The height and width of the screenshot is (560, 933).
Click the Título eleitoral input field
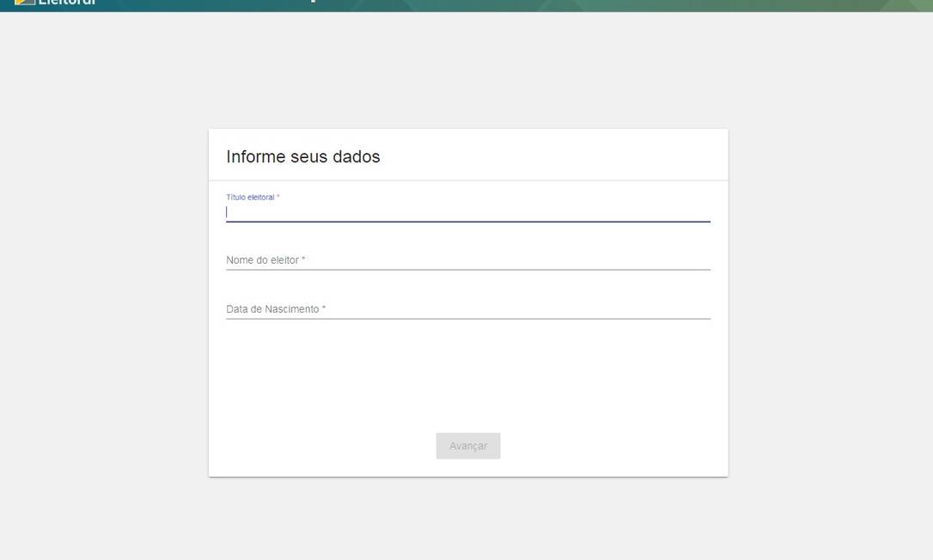pyautogui.click(x=468, y=211)
